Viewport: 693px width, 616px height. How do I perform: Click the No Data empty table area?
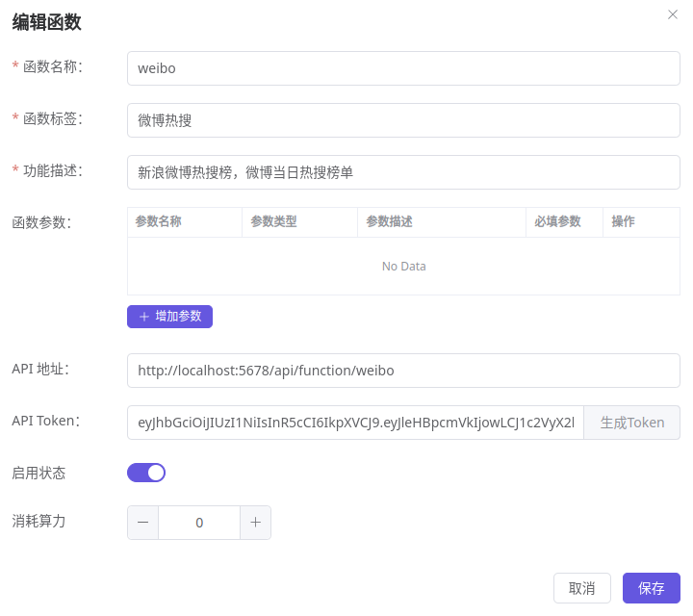click(x=403, y=266)
